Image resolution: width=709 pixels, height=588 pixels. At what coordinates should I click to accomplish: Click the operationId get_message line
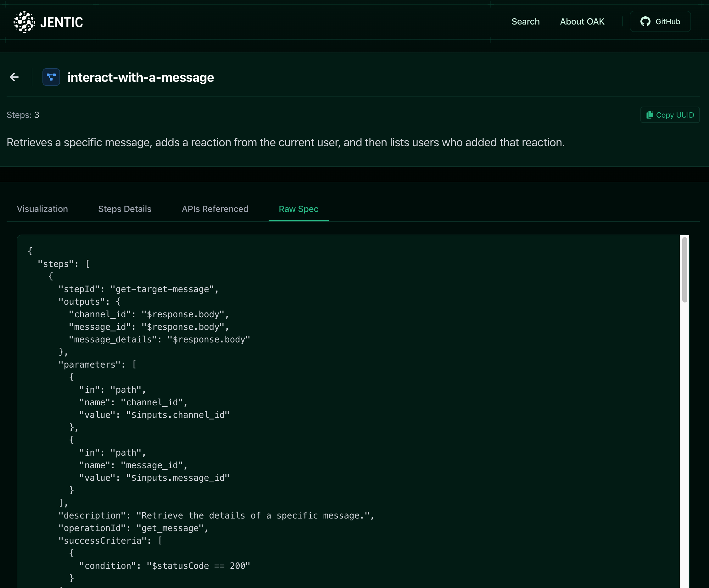tap(133, 528)
